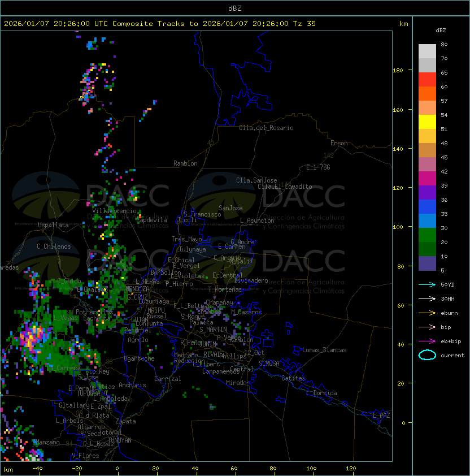Click the 'Mirador' map label
470x476 pixels.
[238, 383]
